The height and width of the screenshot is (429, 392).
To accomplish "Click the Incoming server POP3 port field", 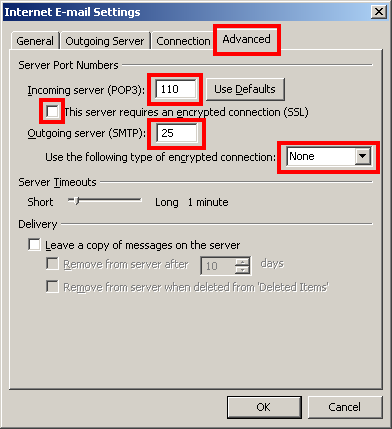I will tap(176, 89).
